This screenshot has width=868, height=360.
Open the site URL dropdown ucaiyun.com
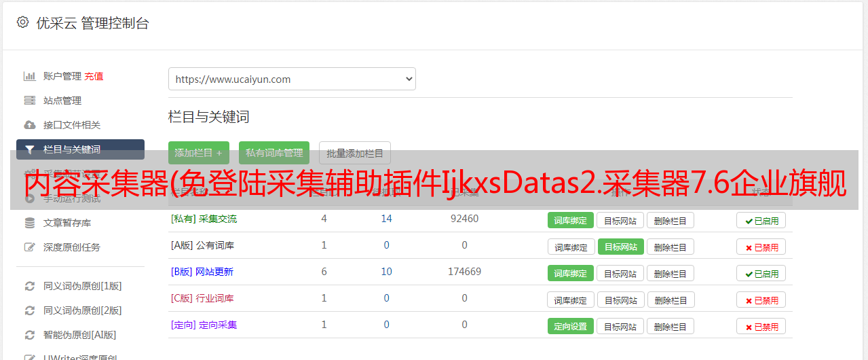tap(292, 79)
